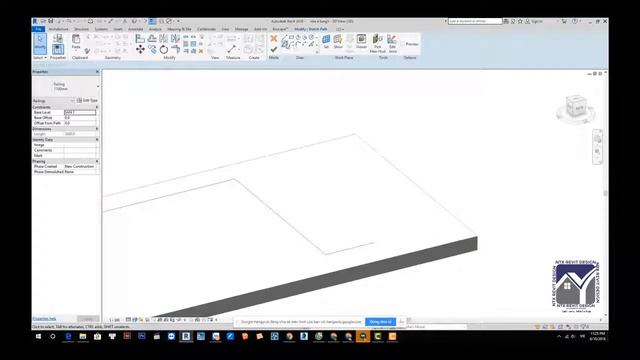The image size is (640, 360).
Task: Open the File tab
Action: pyautogui.click(x=39, y=29)
